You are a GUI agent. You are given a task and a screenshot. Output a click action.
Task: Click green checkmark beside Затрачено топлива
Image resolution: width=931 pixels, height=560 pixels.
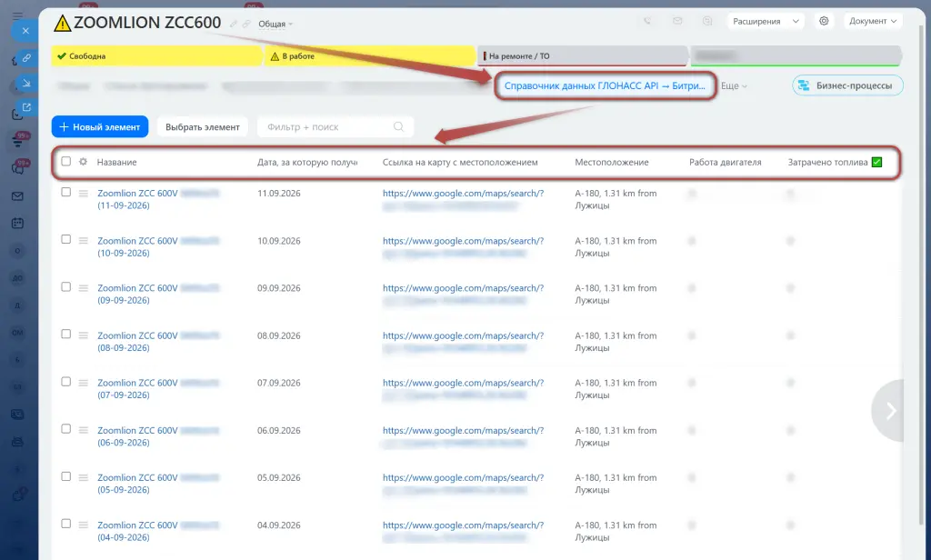(876, 162)
